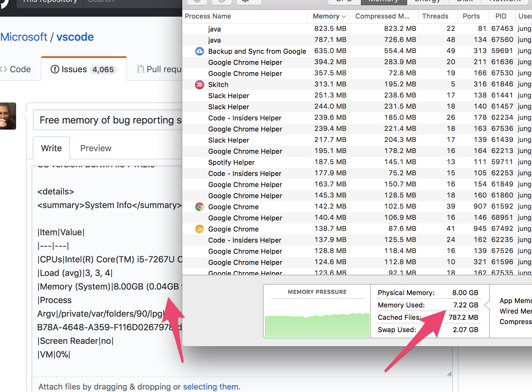Click the pull request icon on GitHub
This screenshot has width=532, height=392.
coord(141,69)
